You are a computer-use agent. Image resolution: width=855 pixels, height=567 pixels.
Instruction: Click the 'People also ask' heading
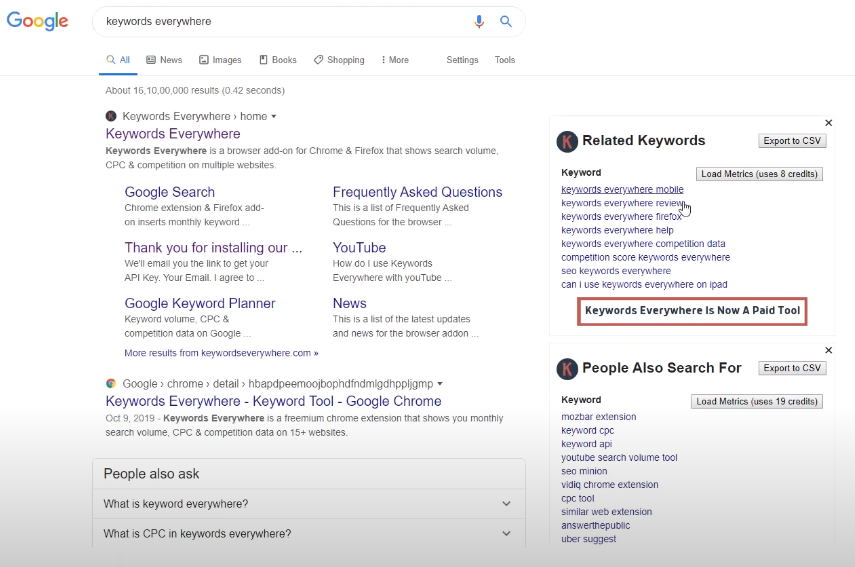(x=152, y=474)
